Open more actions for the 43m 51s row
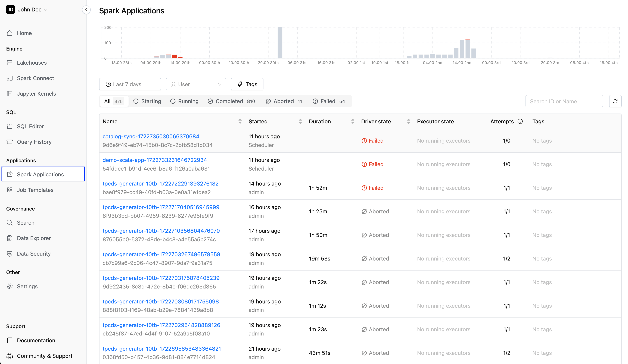 pyautogui.click(x=609, y=353)
